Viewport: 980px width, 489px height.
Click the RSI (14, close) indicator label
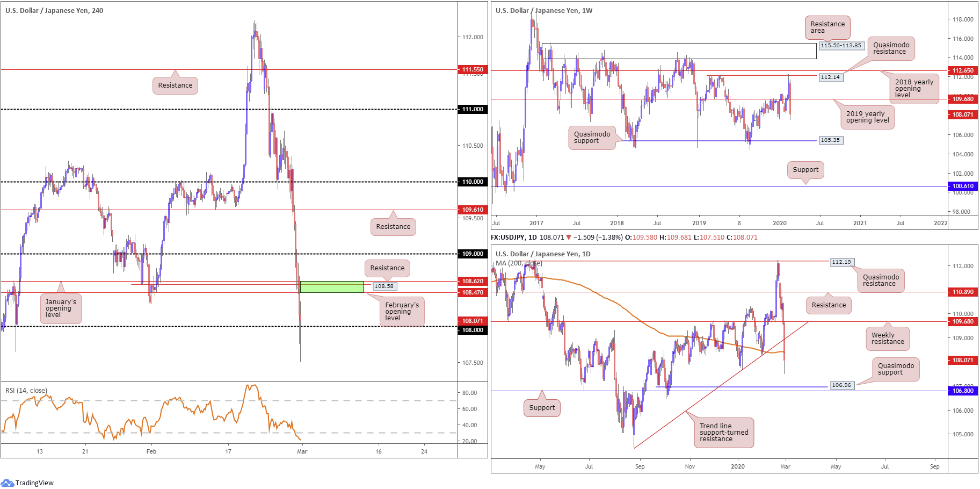click(26, 391)
